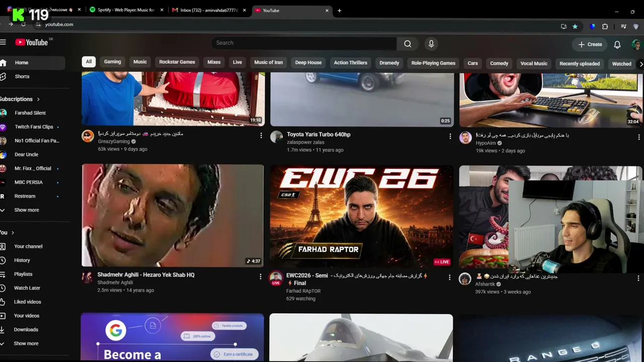Click the site information icon beside youtube.com

(38, 24)
